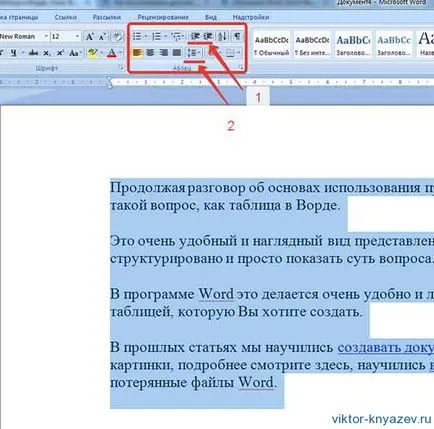434x429 pixels.
Task: Apply the 'Без инте…' style
Action: (x=312, y=45)
